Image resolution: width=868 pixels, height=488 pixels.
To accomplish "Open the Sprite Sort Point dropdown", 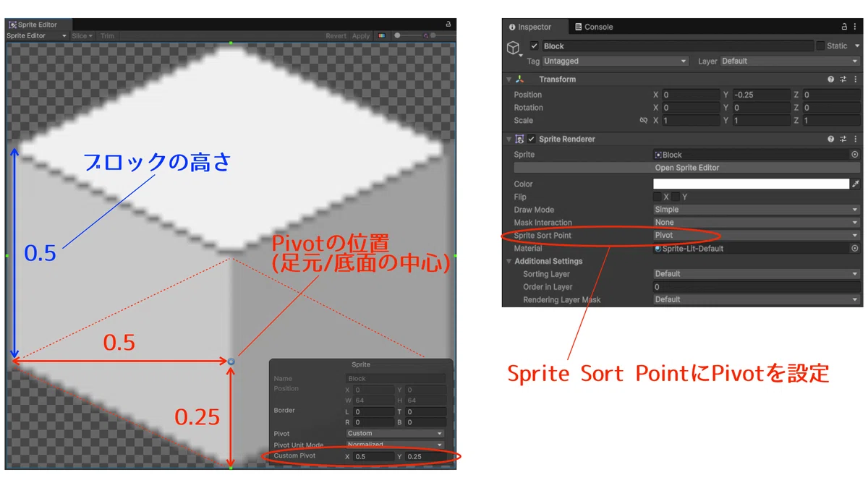I will click(x=757, y=236).
